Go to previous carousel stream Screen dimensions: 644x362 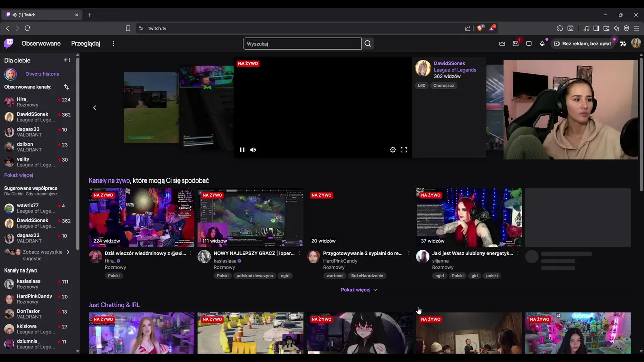point(94,108)
